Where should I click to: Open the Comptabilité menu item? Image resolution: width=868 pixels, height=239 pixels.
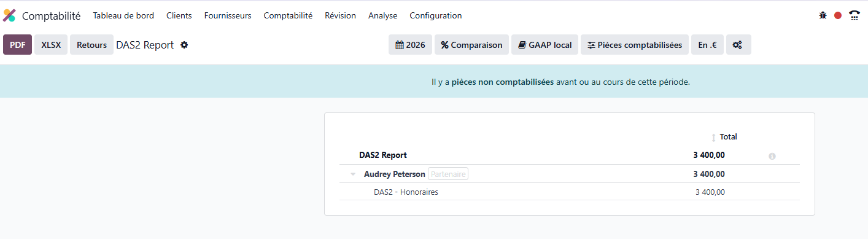(x=288, y=15)
